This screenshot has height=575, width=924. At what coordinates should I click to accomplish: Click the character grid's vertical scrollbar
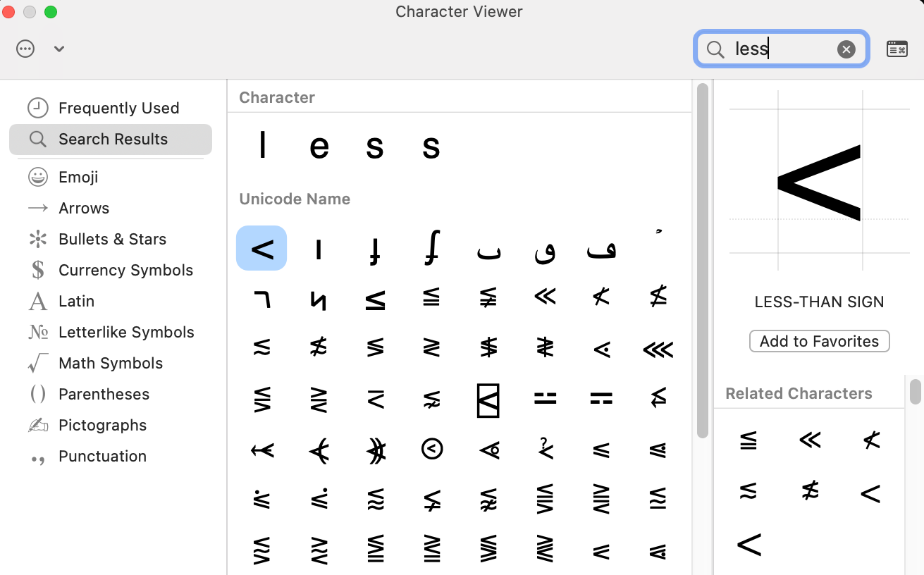tap(702, 261)
